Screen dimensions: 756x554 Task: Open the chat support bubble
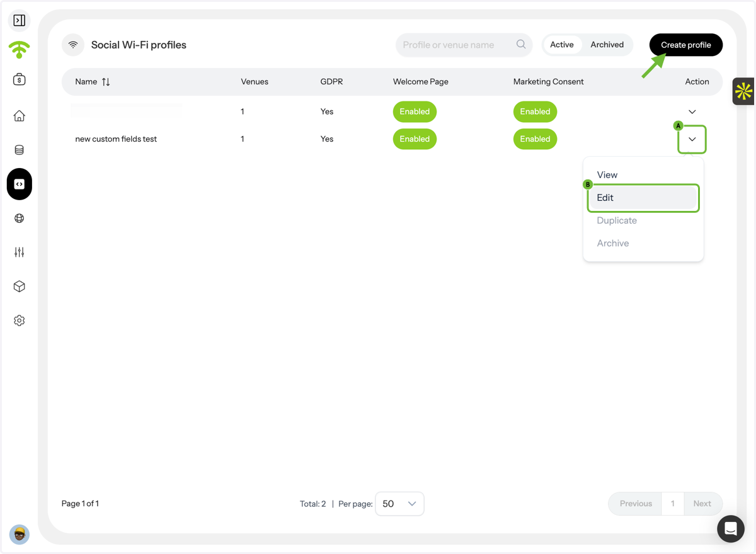tap(731, 529)
